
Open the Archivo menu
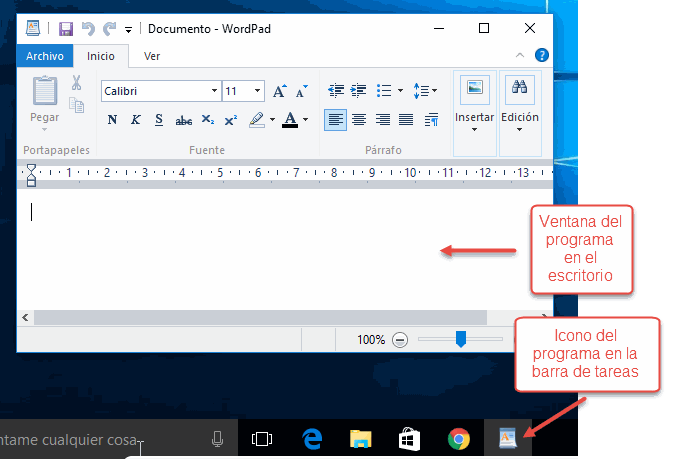pyautogui.click(x=45, y=56)
